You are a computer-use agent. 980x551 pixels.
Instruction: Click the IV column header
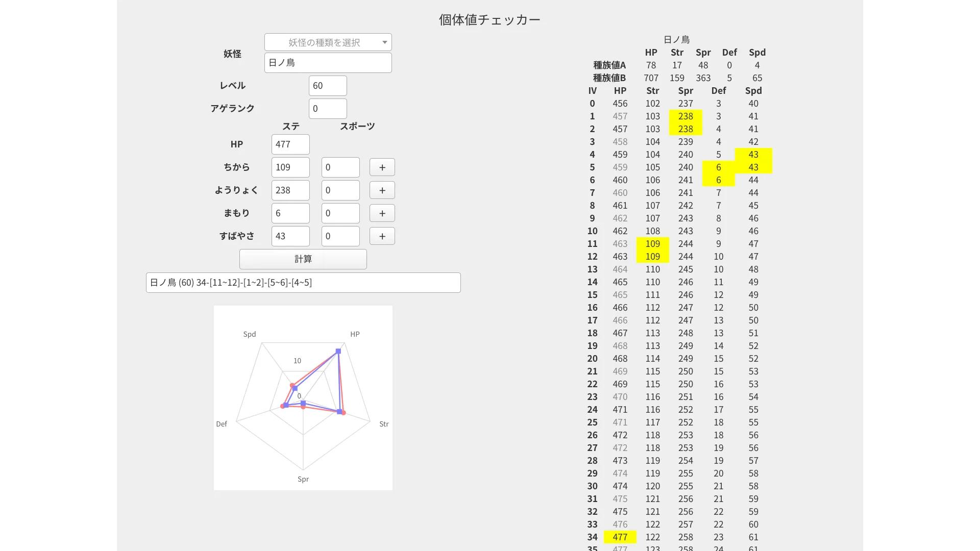click(592, 91)
